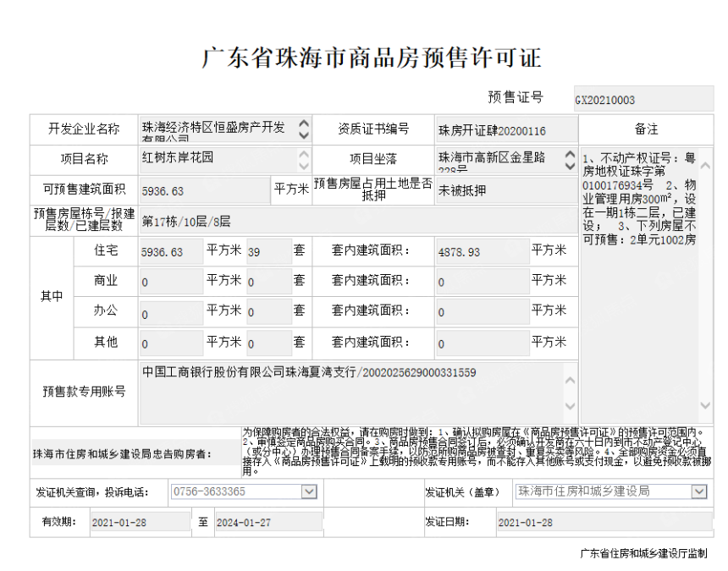Click the 办公 套内建筑面积 field
This screenshot has height=571, width=728.
pos(483,312)
